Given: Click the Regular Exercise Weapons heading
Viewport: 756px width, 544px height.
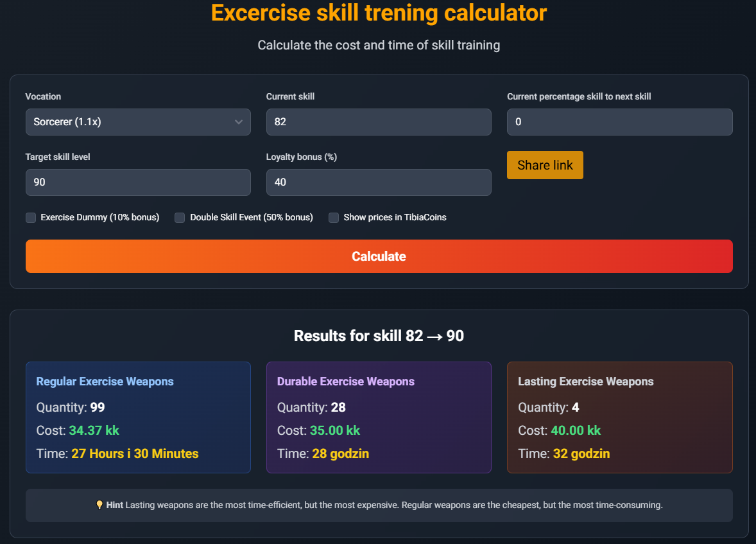Looking at the screenshot, I should (105, 382).
